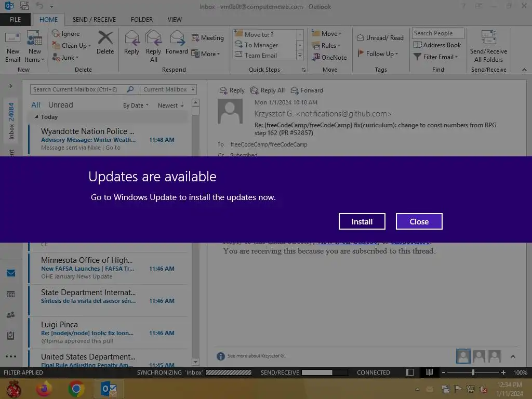Toggle Newest sort order

tap(170, 105)
